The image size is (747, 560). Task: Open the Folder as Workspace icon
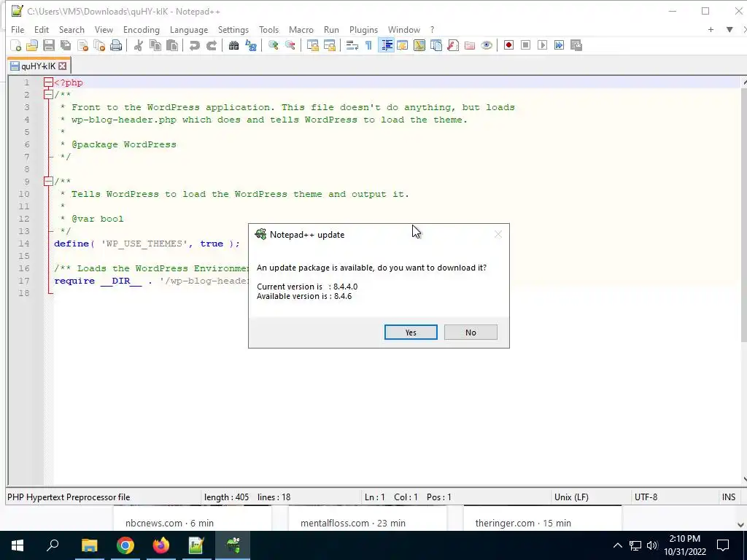[470, 46]
